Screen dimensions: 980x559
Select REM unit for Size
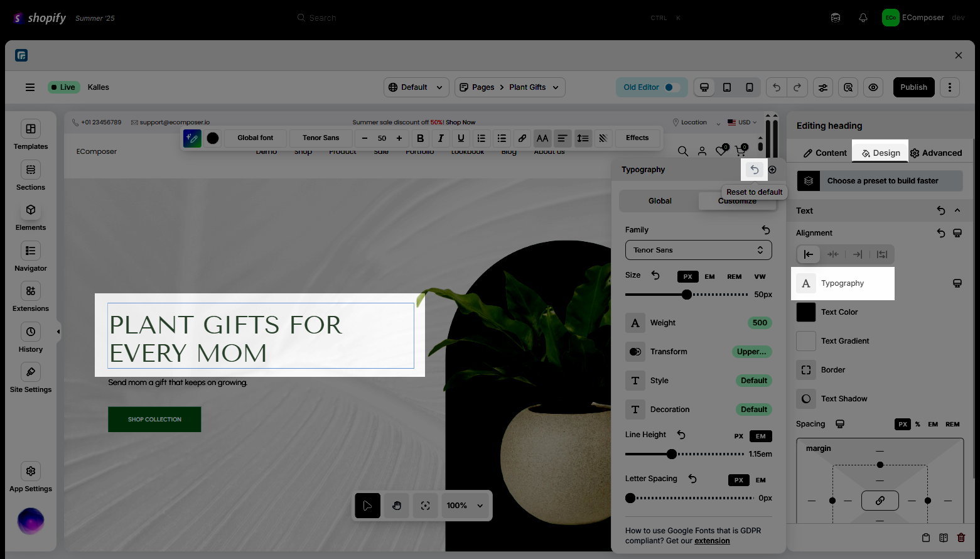click(735, 276)
